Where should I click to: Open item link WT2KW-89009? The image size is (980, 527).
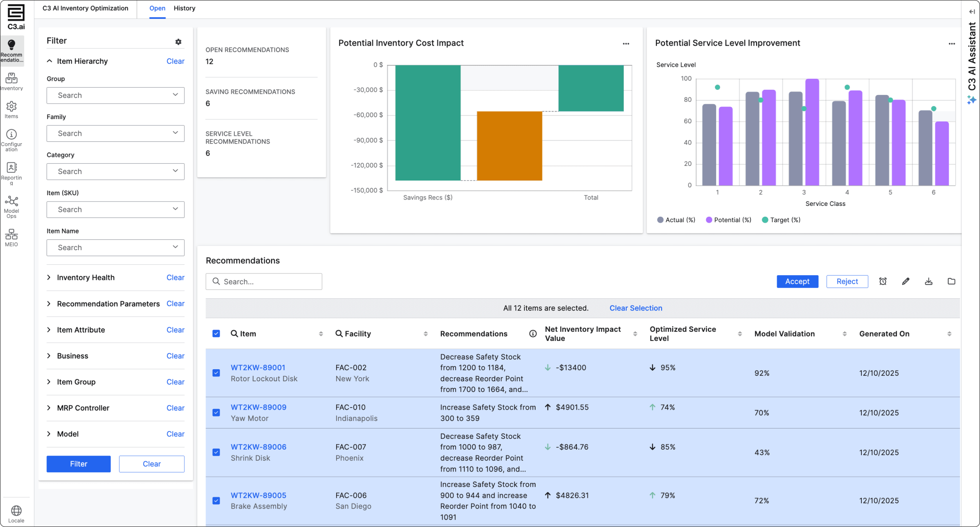click(x=258, y=407)
